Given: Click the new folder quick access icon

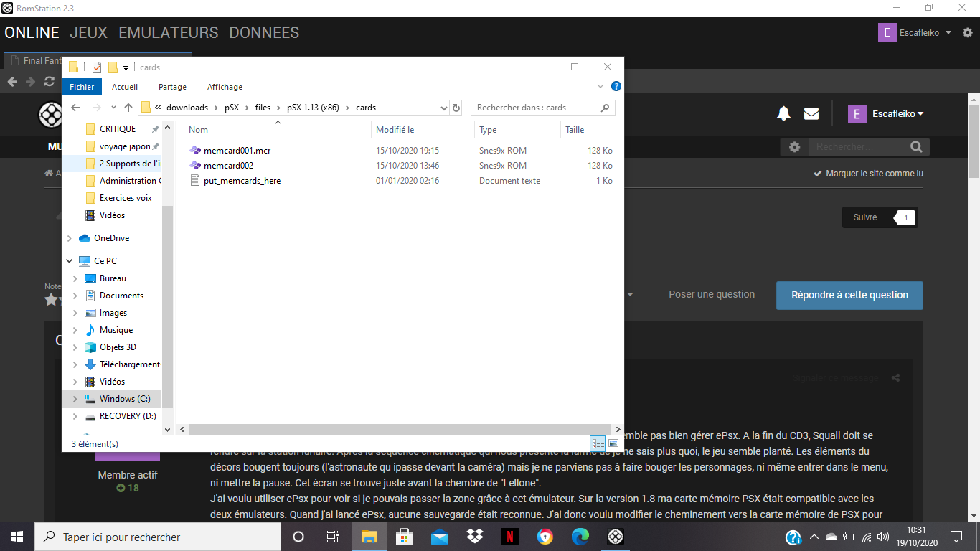Looking at the screenshot, I should click(113, 67).
